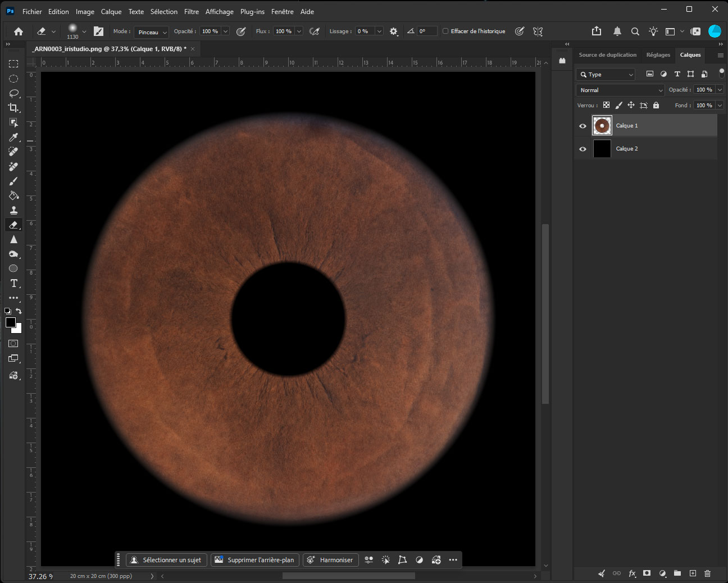The height and width of the screenshot is (583, 728).
Task: Hide the Calque 1 layer
Action: [x=583, y=126]
